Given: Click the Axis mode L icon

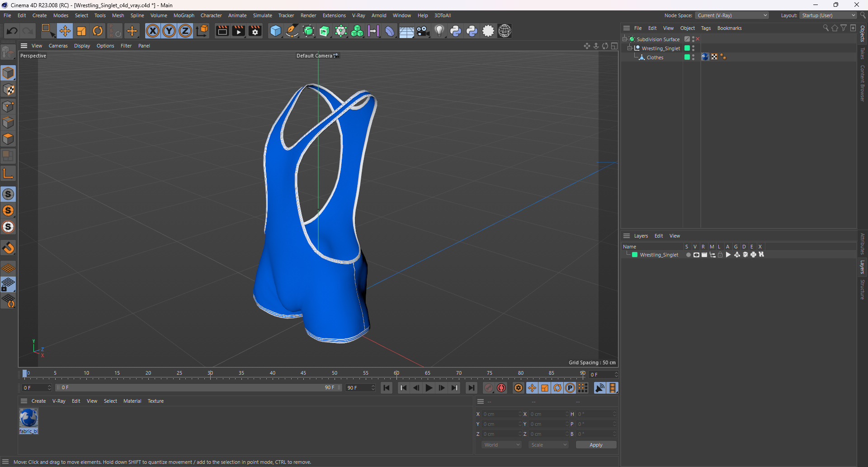Looking at the screenshot, I should (x=8, y=173).
